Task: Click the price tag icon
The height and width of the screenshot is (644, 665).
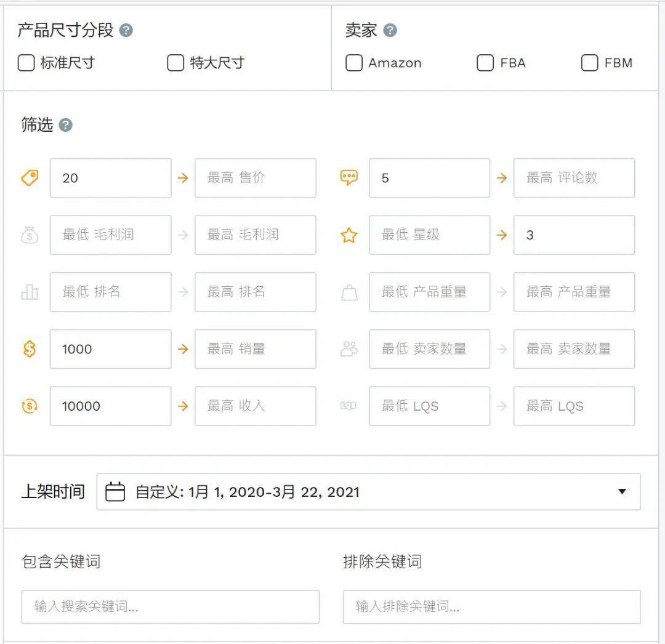Action: click(x=30, y=178)
